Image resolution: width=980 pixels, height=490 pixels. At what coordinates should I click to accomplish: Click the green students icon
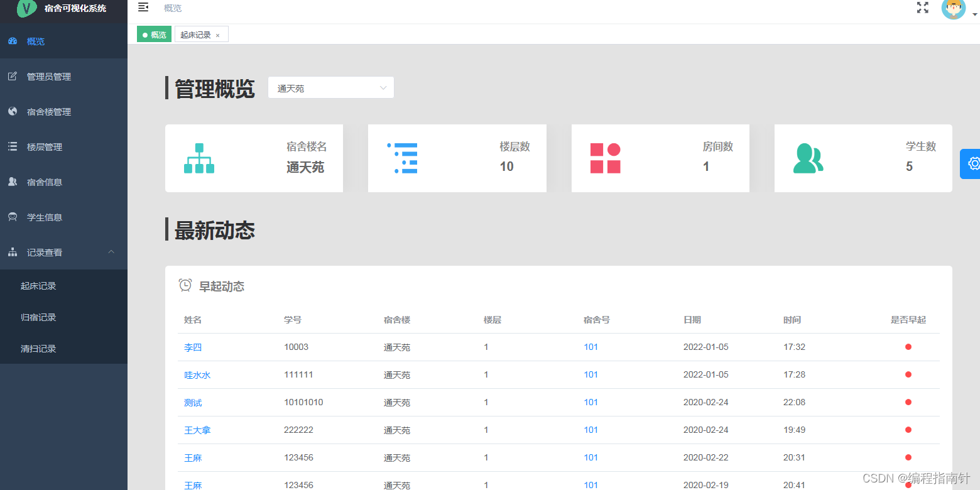[x=808, y=158]
